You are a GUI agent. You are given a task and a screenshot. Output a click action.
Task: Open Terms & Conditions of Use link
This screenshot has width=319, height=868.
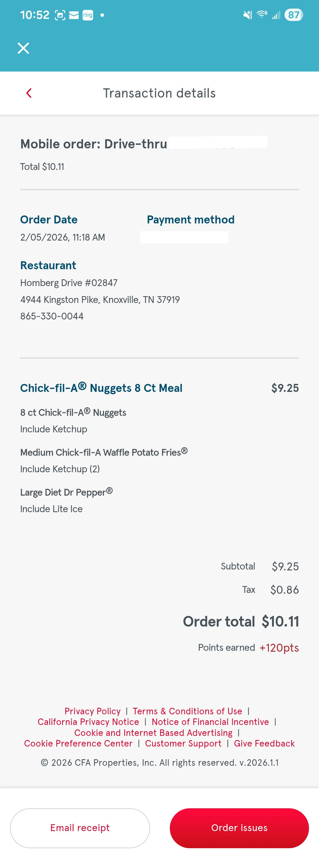coord(187,711)
